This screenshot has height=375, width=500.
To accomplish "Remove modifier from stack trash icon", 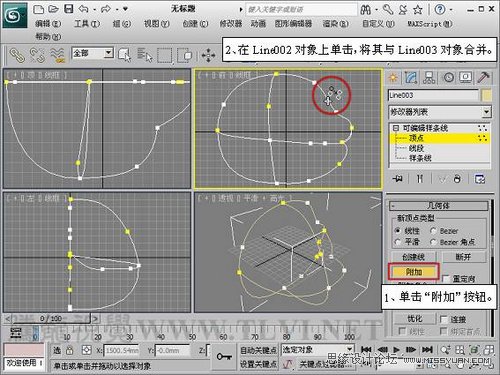I will coord(457,179).
